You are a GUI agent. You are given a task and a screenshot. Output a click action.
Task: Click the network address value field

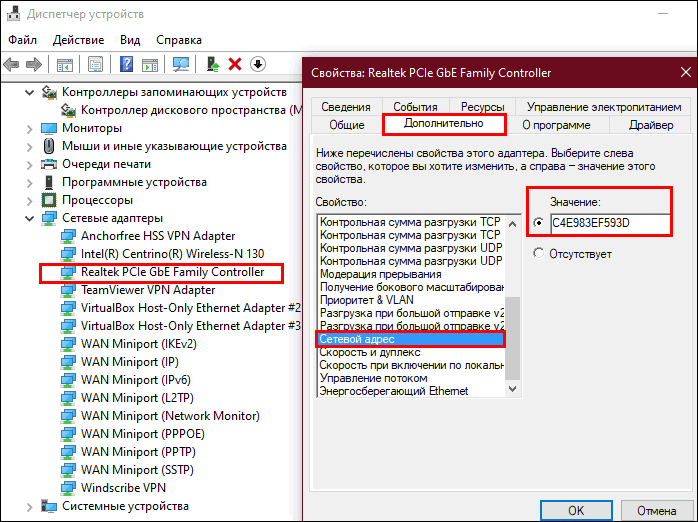tap(610, 223)
